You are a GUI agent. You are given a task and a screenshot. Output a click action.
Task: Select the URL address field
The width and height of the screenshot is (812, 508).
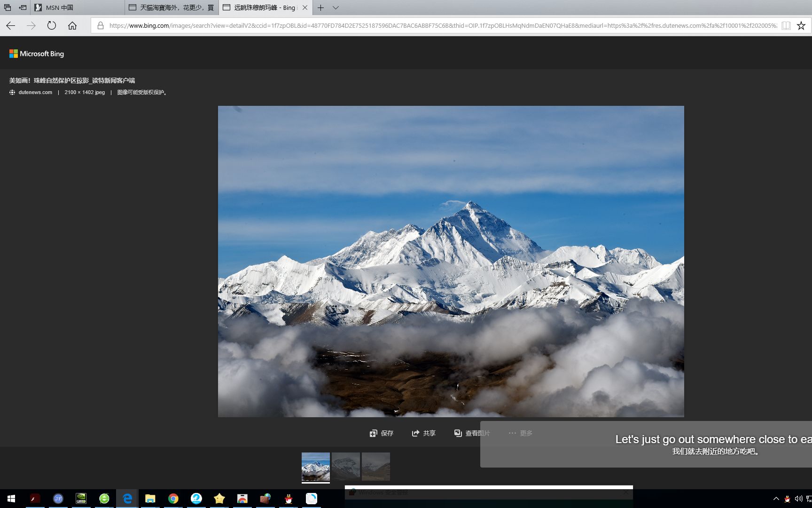tap(443, 25)
